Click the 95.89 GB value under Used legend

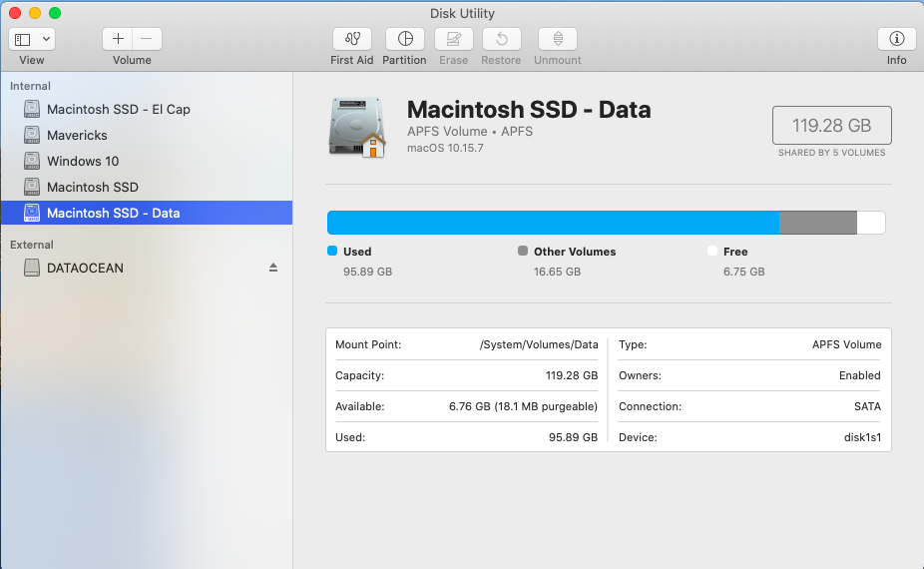click(368, 272)
